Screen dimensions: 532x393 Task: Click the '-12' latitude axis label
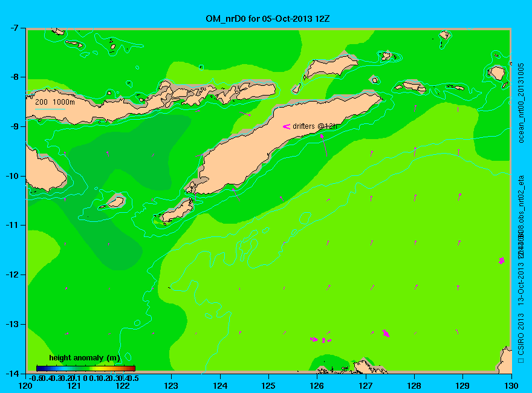[11, 274]
